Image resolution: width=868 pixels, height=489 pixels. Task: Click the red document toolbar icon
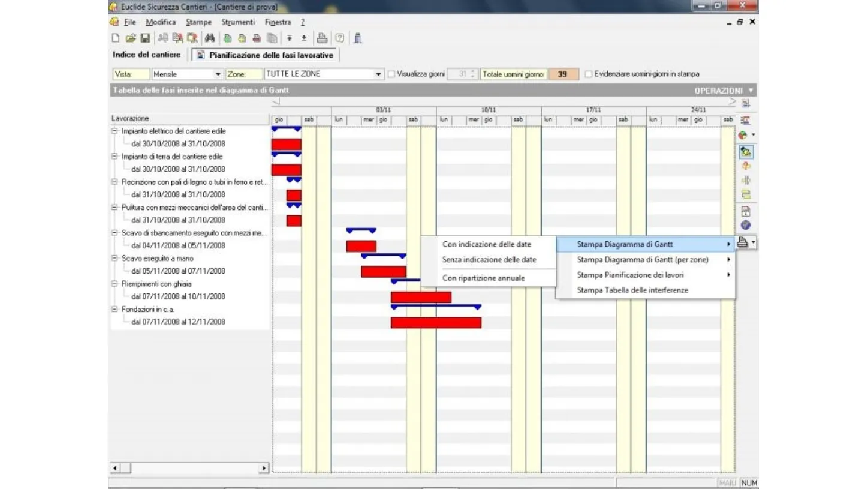pos(257,38)
